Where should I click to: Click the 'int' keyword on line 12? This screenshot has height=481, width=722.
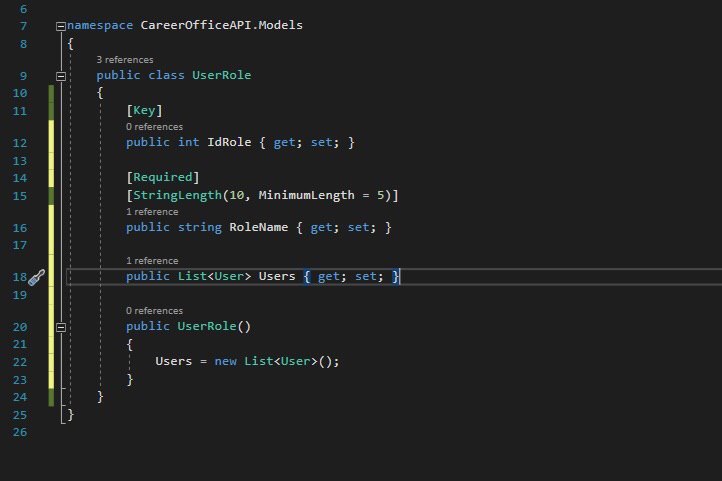point(188,142)
